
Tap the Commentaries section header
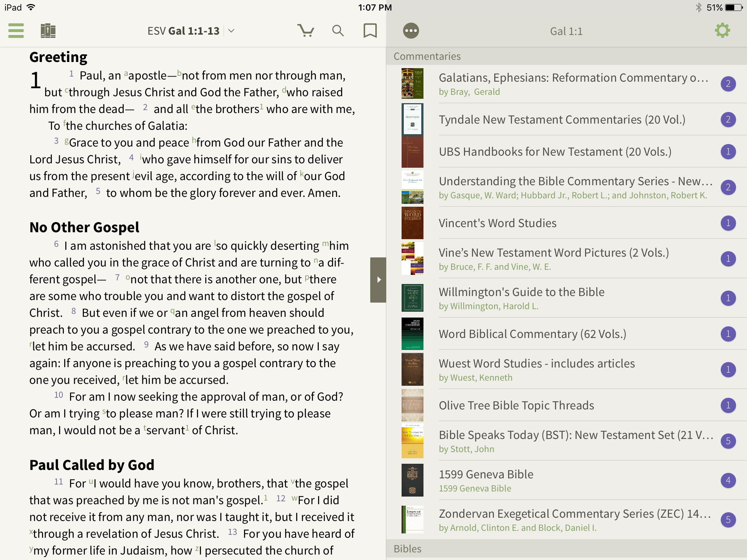pos(566,56)
